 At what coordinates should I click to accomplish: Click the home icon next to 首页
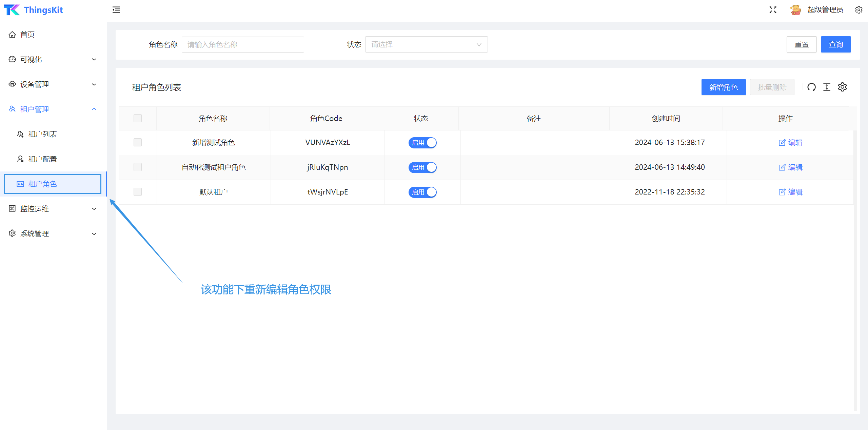point(12,35)
